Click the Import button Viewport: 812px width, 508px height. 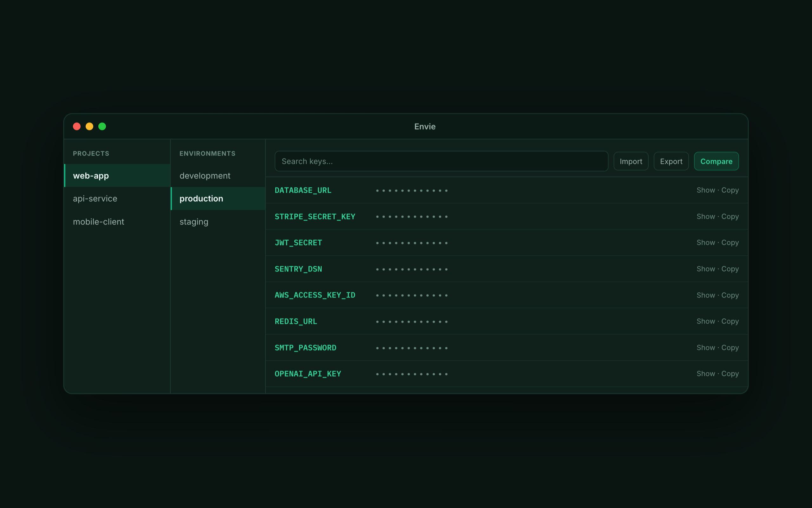pyautogui.click(x=631, y=161)
